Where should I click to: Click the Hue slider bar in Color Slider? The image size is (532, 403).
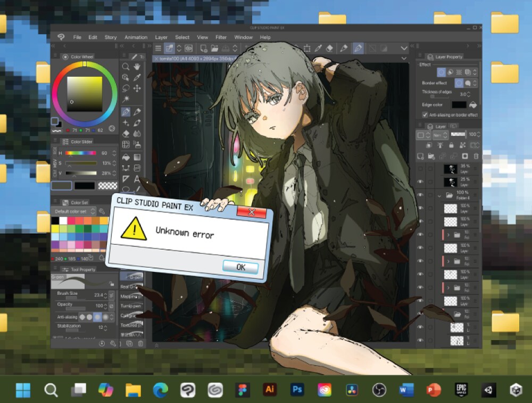tap(81, 153)
